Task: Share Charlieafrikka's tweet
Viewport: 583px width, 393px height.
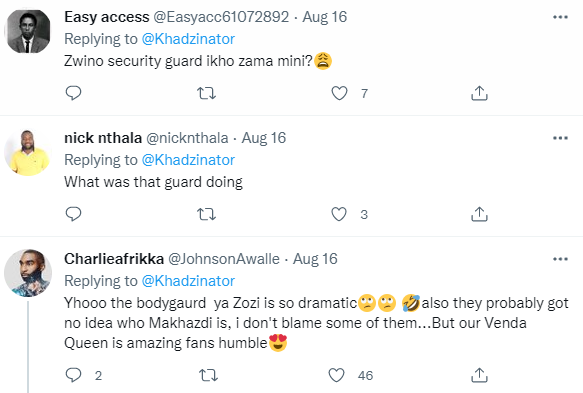Action: tap(479, 376)
